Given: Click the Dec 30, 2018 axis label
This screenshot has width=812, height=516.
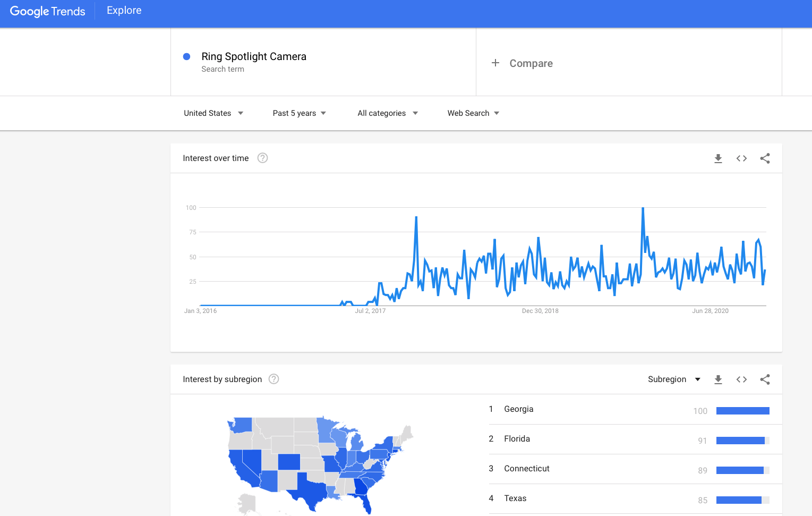Looking at the screenshot, I should point(540,311).
